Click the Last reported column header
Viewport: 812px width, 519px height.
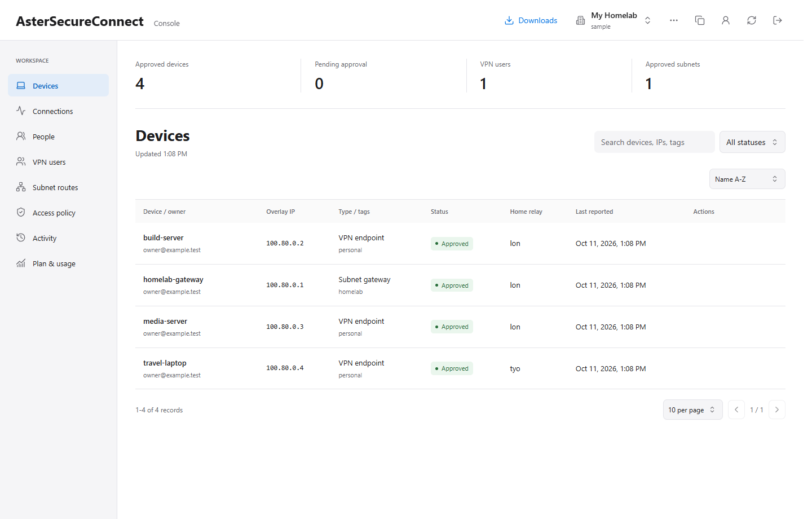[x=594, y=212]
